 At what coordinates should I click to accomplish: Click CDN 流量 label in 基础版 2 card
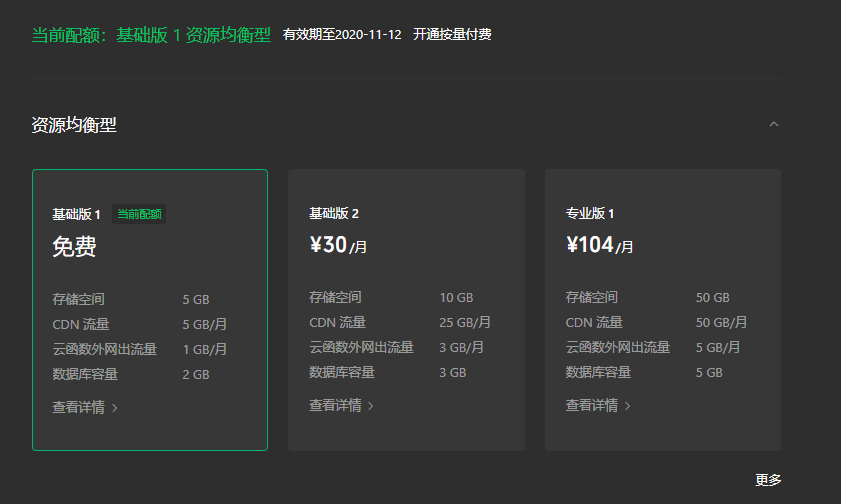point(337,322)
